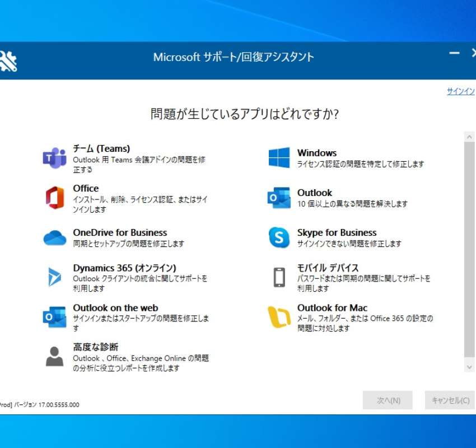This screenshot has width=476, height=448.
Task: Choose the Skype for Business icon
Action: click(279, 237)
